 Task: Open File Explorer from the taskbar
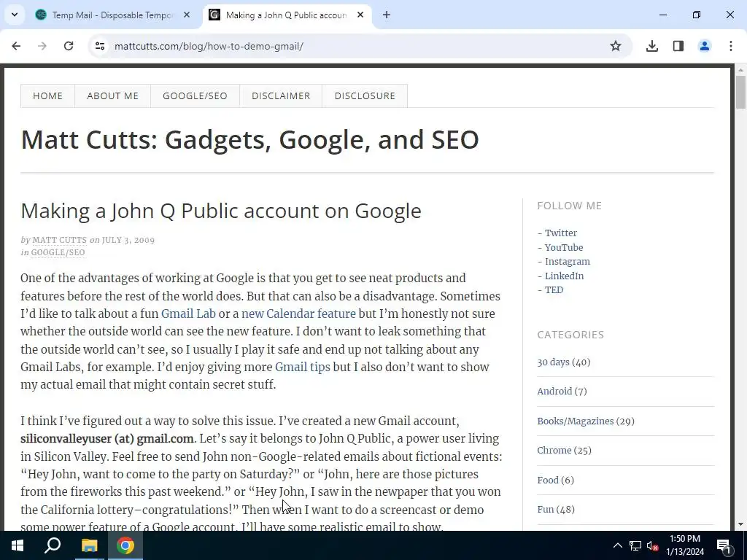pos(89,545)
